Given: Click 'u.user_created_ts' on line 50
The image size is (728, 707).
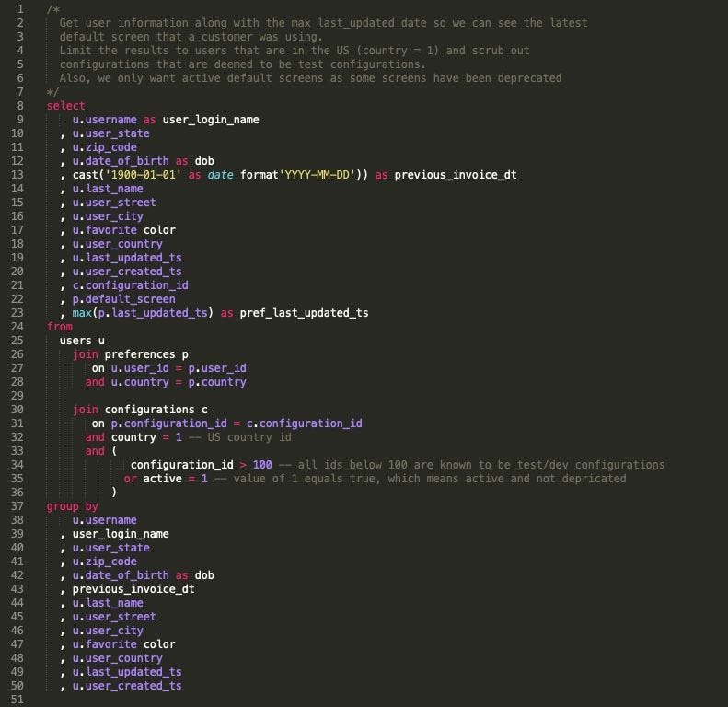Looking at the screenshot, I should tap(127, 686).
